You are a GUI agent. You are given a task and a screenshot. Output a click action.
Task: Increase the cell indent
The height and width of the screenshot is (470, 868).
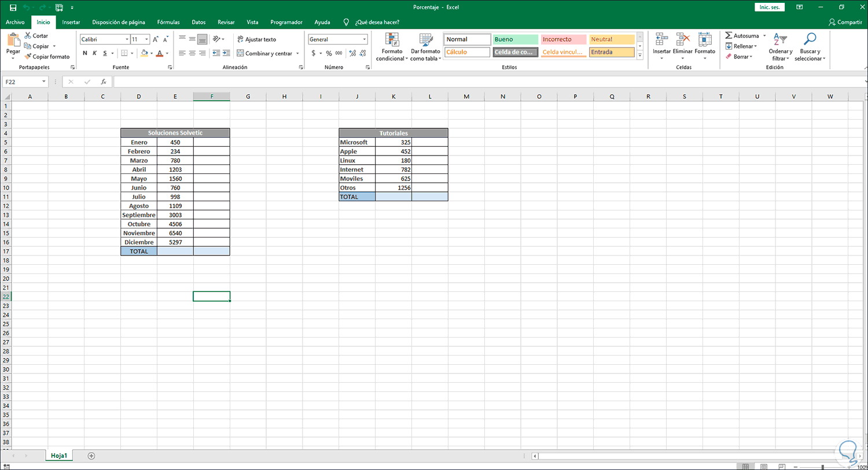[x=226, y=53]
